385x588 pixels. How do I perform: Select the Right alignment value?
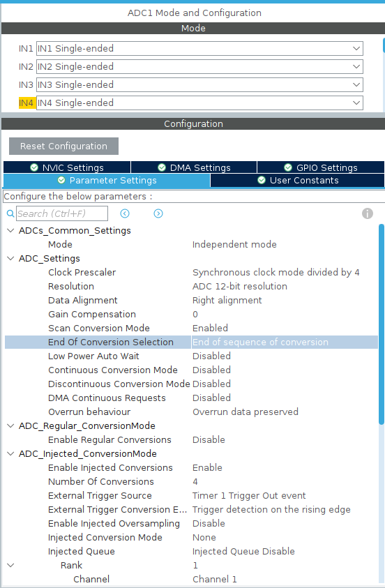coord(227,301)
